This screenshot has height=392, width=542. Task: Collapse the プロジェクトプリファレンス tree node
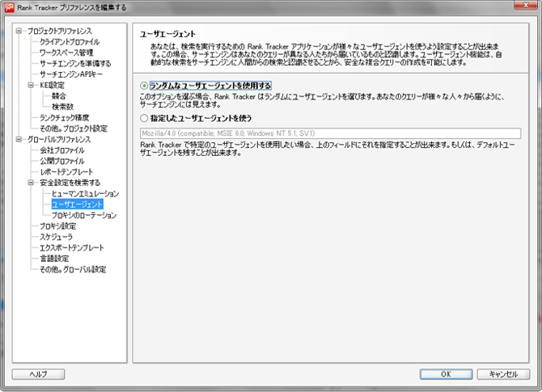pos(19,31)
